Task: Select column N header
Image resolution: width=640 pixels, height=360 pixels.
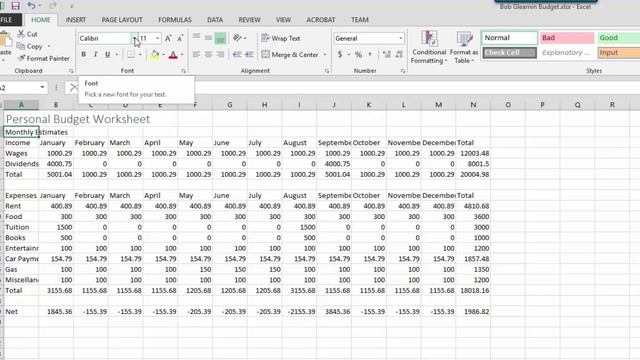Action: point(473,105)
